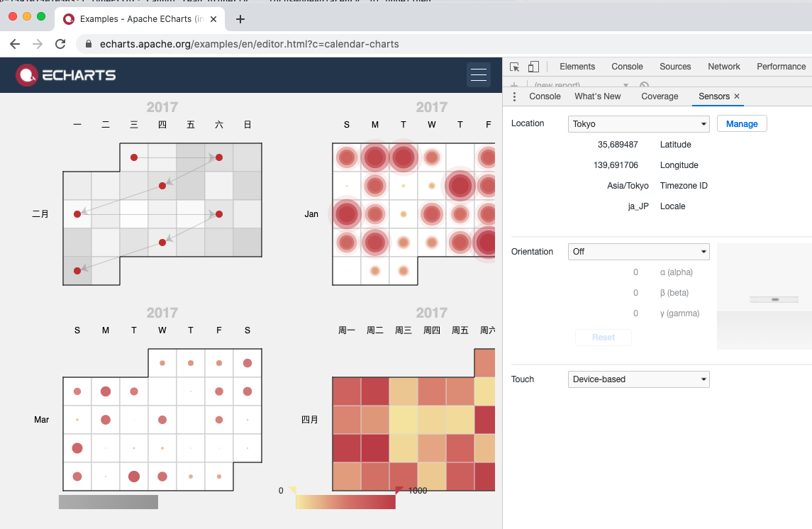Image resolution: width=812 pixels, height=529 pixels.
Task: Open the Orientation dropdown set to Off
Action: (x=638, y=252)
